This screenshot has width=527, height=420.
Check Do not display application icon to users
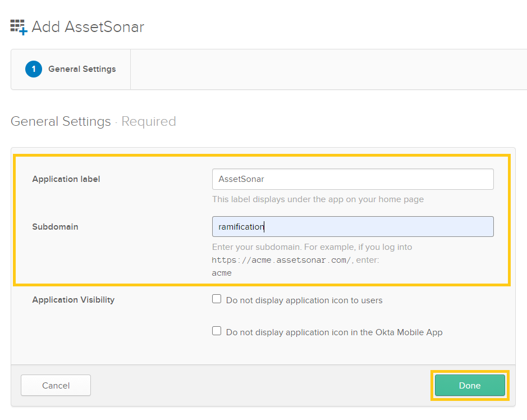click(x=217, y=299)
